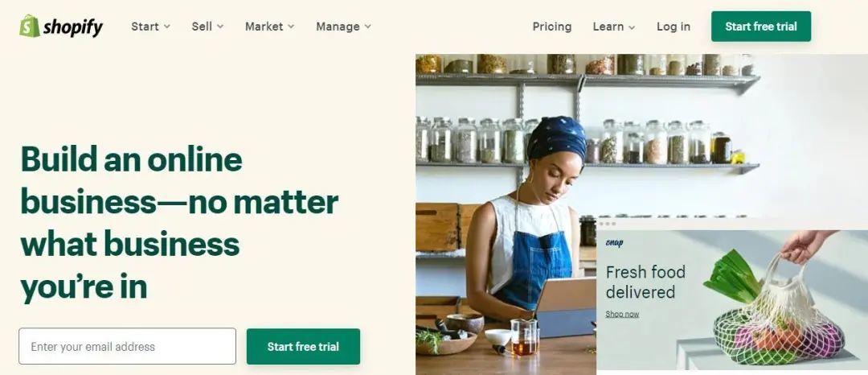Click the photo of the woman using a tablet
The width and height of the screenshot is (868, 375).
coord(506,214)
